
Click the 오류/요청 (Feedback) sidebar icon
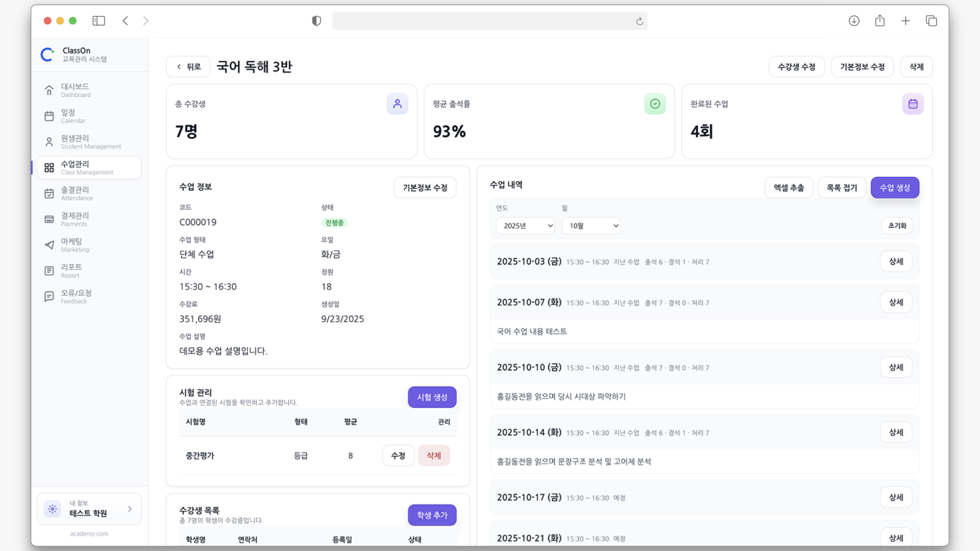click(49, 296)
